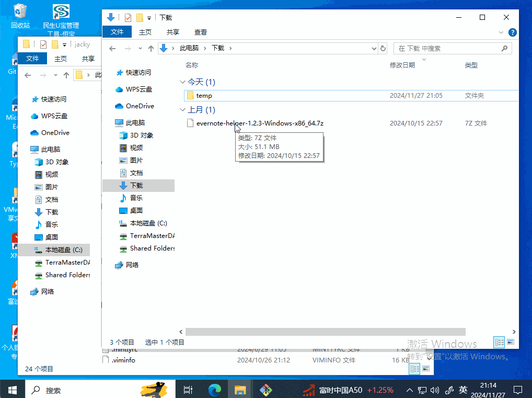Switch 下载 window to large icons view
The width and height of the screenshot is (532, 398).
511,342
